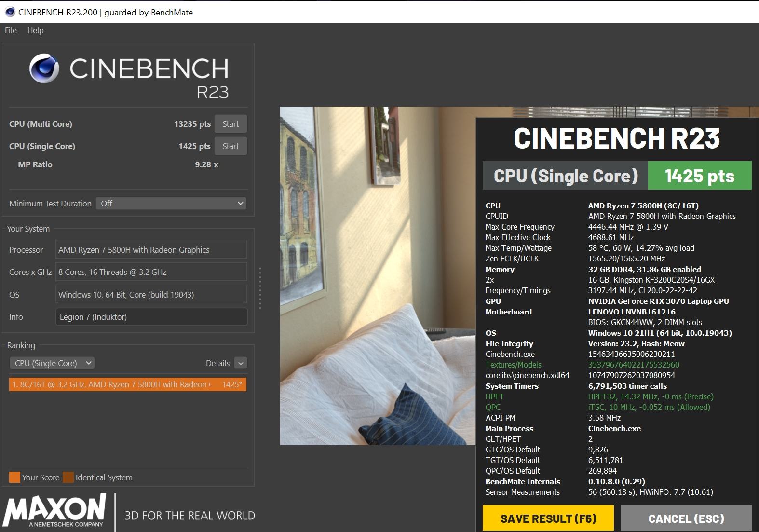
Task: Start the CPU (Multi Core) test
Action: (230, 124)
